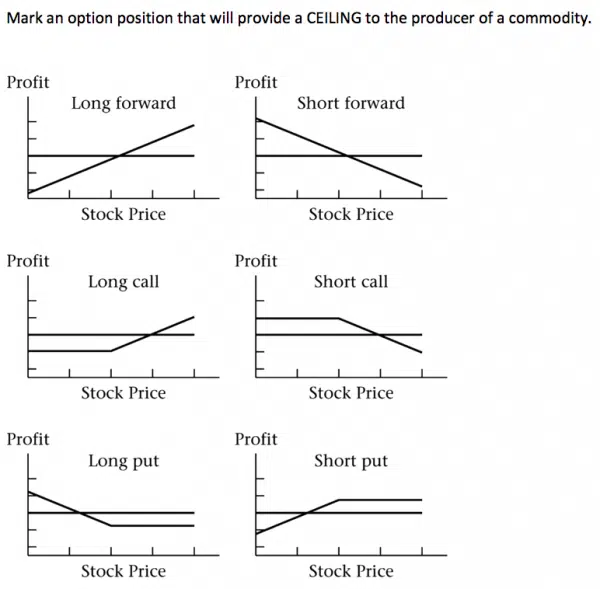Select the "Long call" title text
The image size is (600, 589).
click(123, 282)
